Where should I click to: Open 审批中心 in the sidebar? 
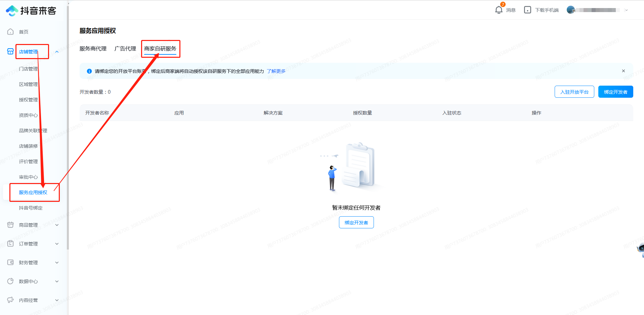(29, 177)
